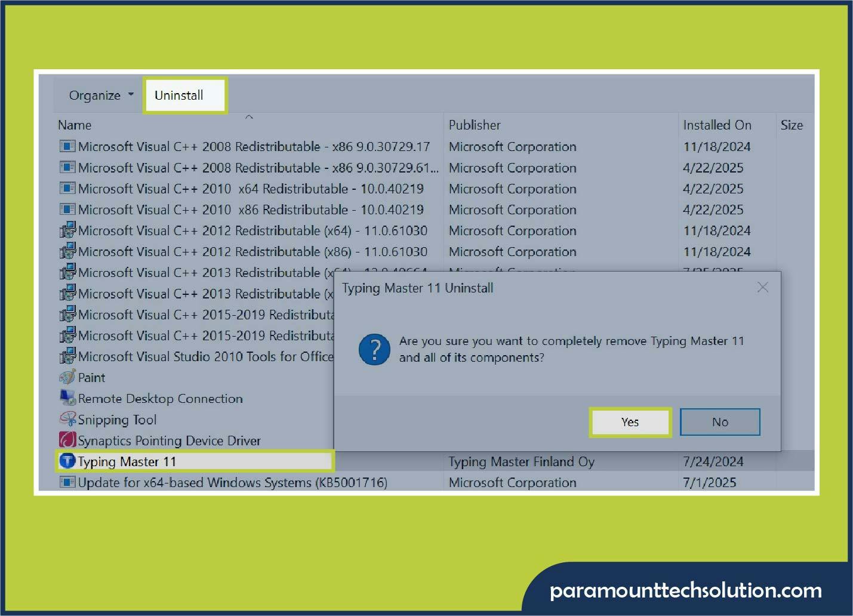This screenshot has width=853, height=616.
Task: Click 'Microsoft Corporation' in the 2010 x86 row
Action: pyautogui.click(x=512, y=210)
